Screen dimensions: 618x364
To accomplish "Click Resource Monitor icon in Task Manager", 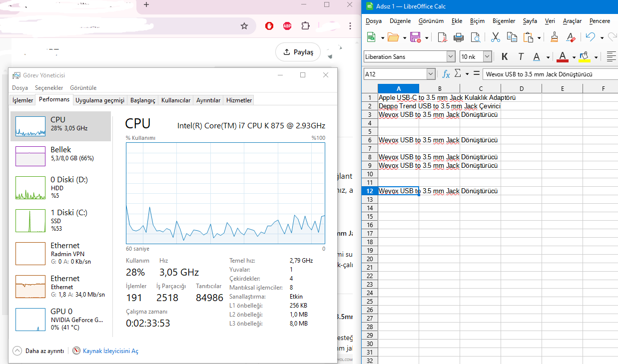I will pyautogui.click(x=76, y=351).
